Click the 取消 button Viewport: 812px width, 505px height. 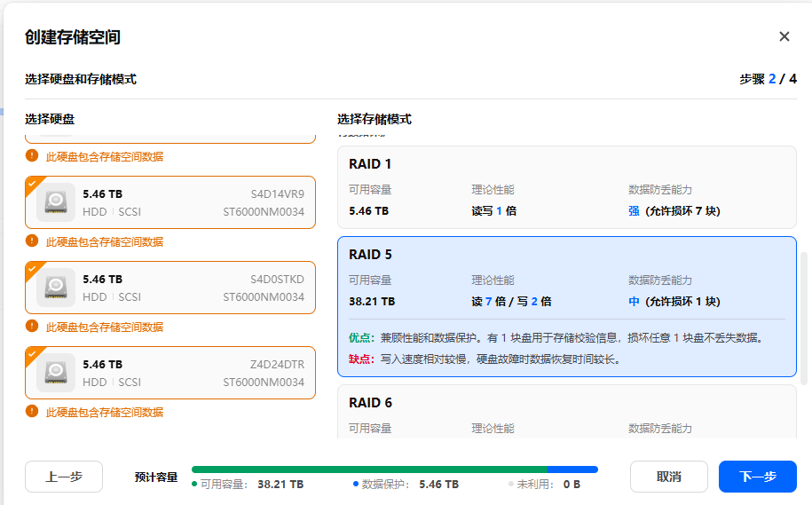tap(668, 477)
